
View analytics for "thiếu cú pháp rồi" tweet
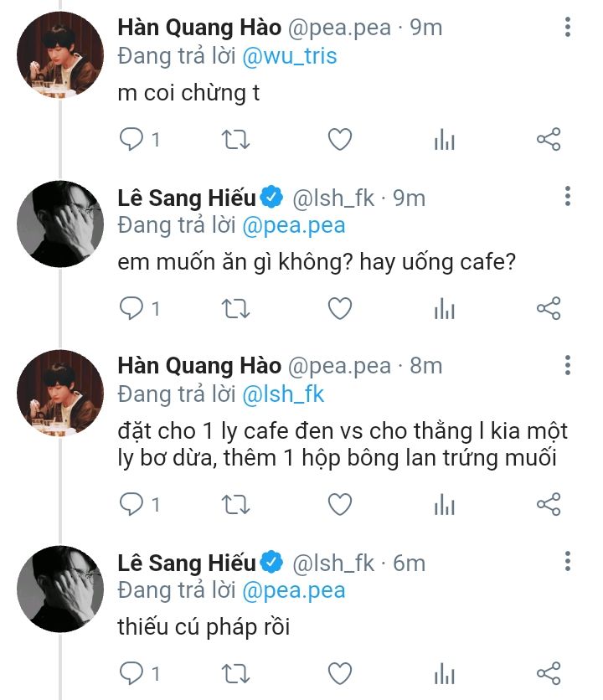coord(444,673)
